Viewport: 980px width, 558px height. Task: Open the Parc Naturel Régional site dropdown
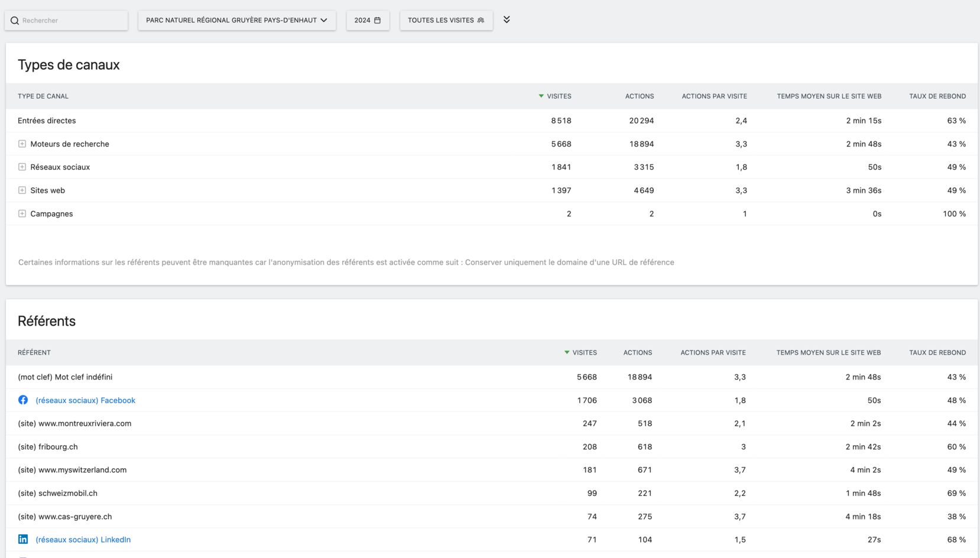point(236,20)
